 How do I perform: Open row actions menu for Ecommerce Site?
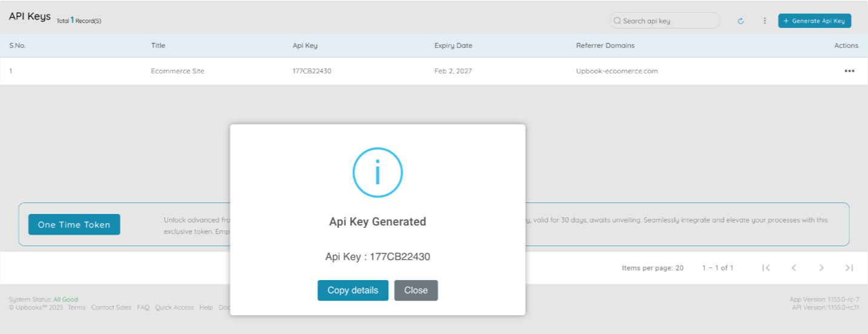pyautogui.click(x=849, y=71)
